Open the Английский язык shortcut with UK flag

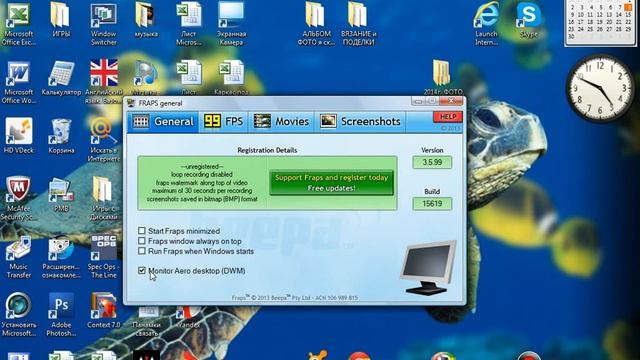click(x=104, y=82)
